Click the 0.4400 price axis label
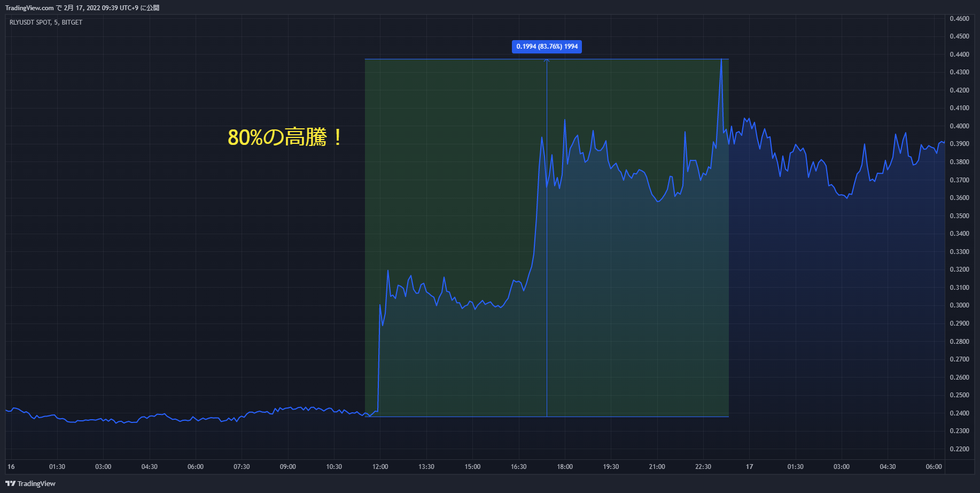The height and width of the screenshot is (493, 980). [x=959, y=55]
